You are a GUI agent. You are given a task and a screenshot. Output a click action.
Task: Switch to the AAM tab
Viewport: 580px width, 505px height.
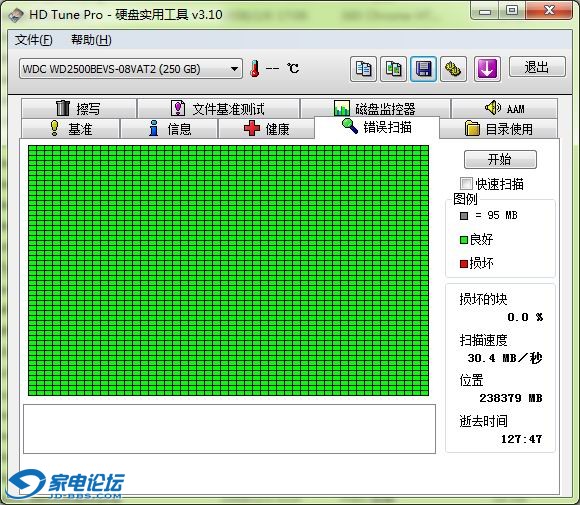[504, 108]
